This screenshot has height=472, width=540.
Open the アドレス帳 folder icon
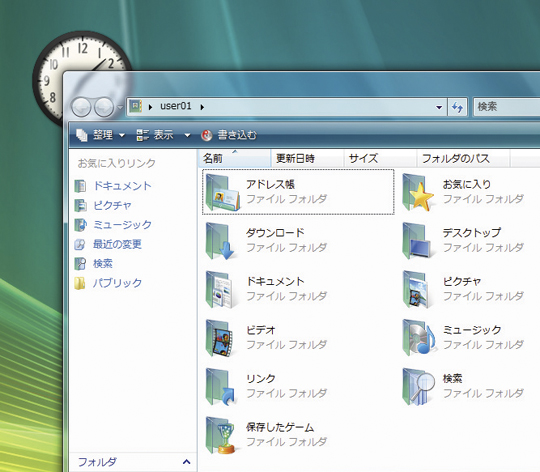[x=222, y=192]
